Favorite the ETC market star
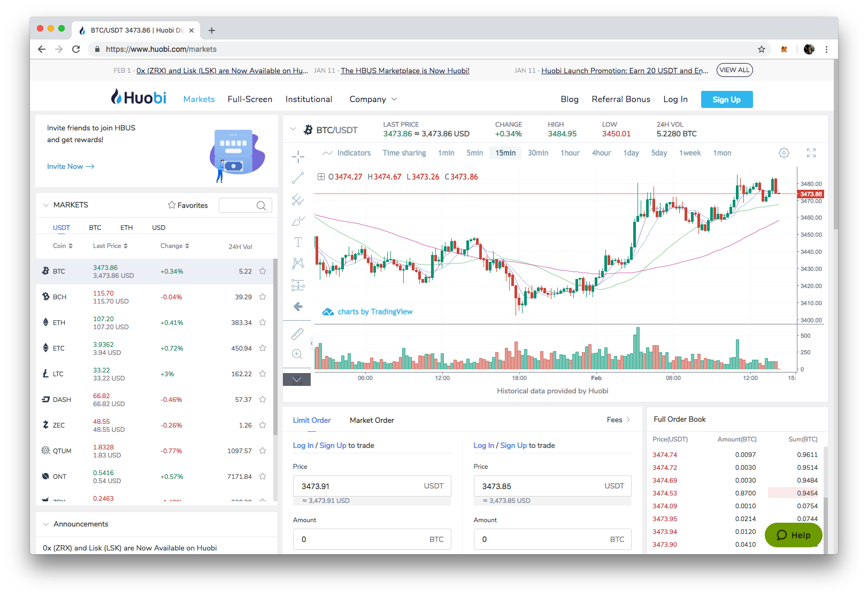868x597 pixels. point(263,348)
